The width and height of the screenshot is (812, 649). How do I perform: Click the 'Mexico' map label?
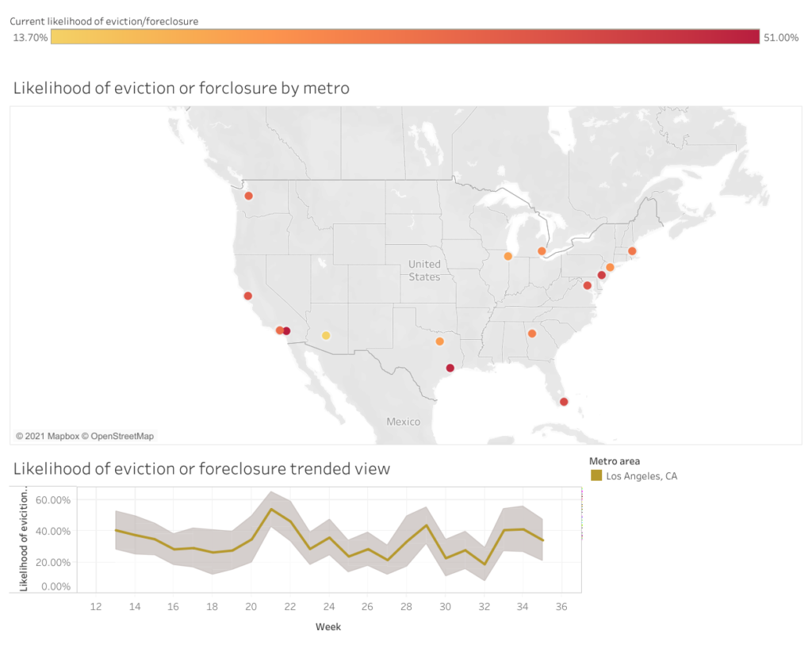[x=404, y=422]
